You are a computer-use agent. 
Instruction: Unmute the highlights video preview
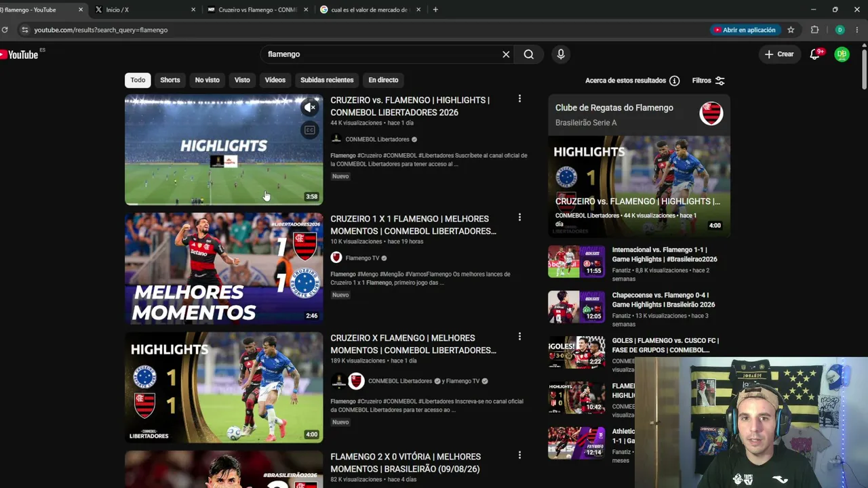[x=310, y=107]
